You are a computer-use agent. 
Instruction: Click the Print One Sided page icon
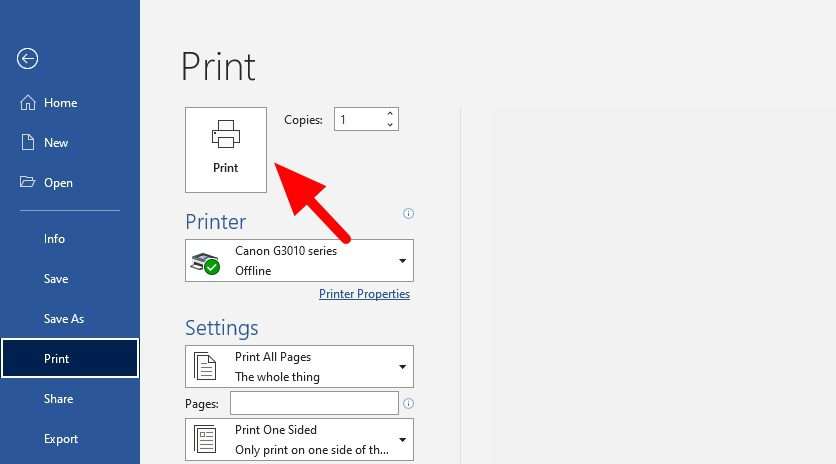pos(205,440)
